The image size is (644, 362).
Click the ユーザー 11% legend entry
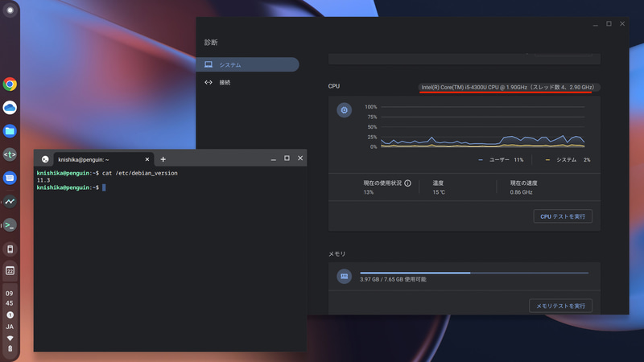tap(501, 159)
